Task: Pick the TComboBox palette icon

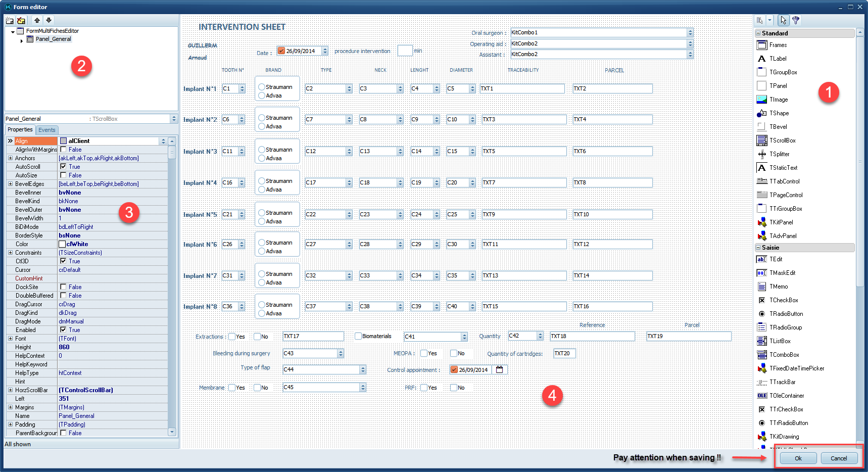Action: (x=762, y=355)
